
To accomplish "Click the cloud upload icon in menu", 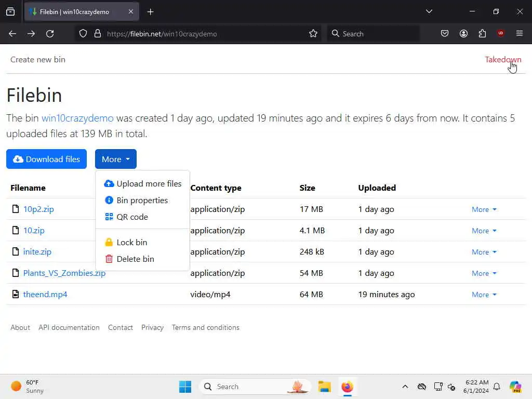I will [109, 183].
